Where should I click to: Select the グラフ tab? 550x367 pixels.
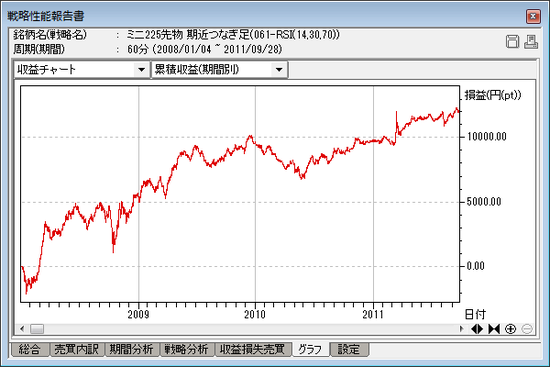tap(310, 349)
